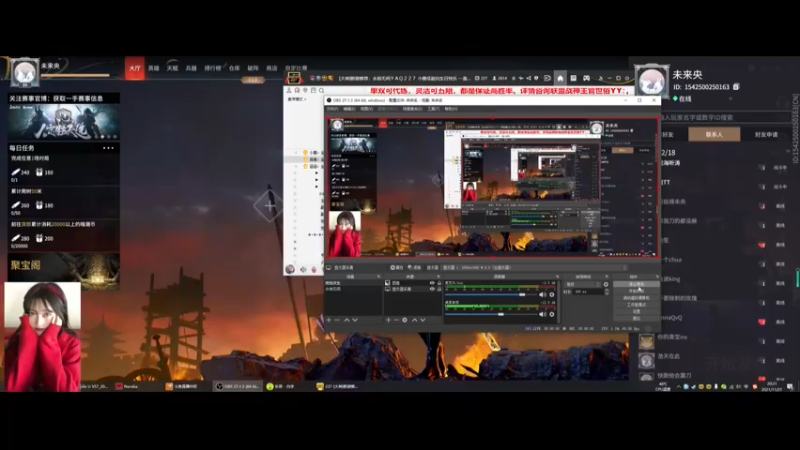Open the transition type dropdown in OBS

[583, 284]
